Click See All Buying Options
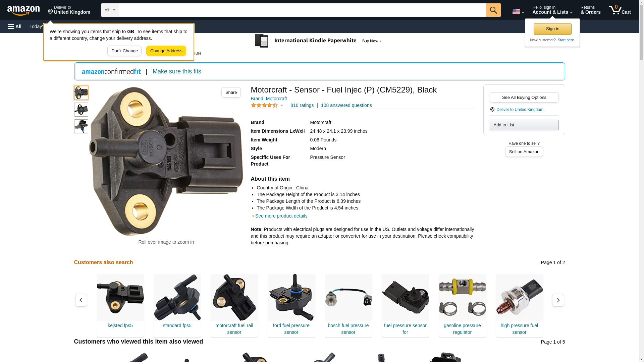The width and height of the screenshot is (644, 362). pos(524,97)
